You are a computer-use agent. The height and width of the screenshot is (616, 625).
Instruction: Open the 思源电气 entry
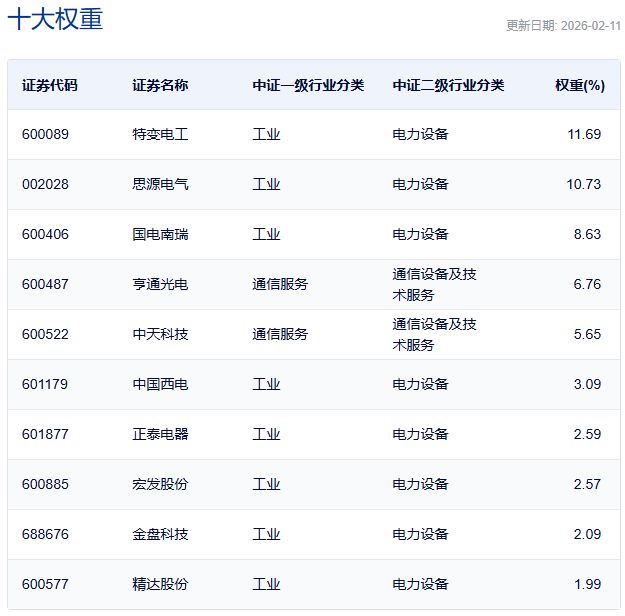pyautogui.click(x=160, y=184)
